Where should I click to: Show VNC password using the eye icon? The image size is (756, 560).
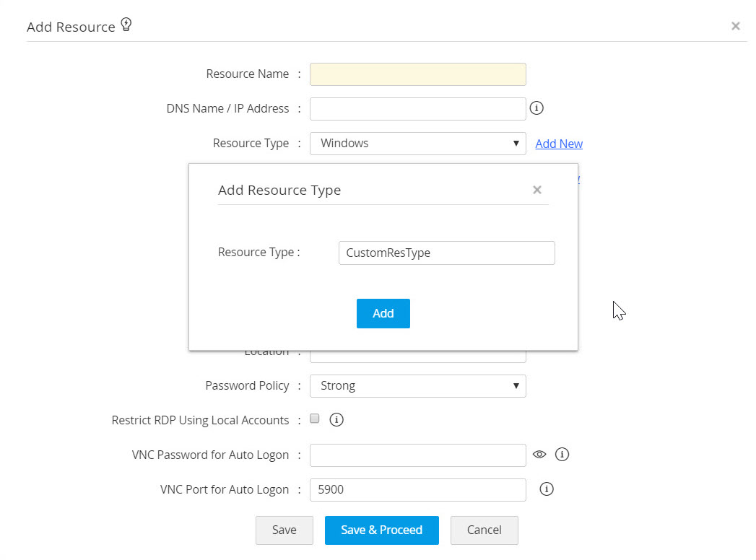[x=539, y=455]
